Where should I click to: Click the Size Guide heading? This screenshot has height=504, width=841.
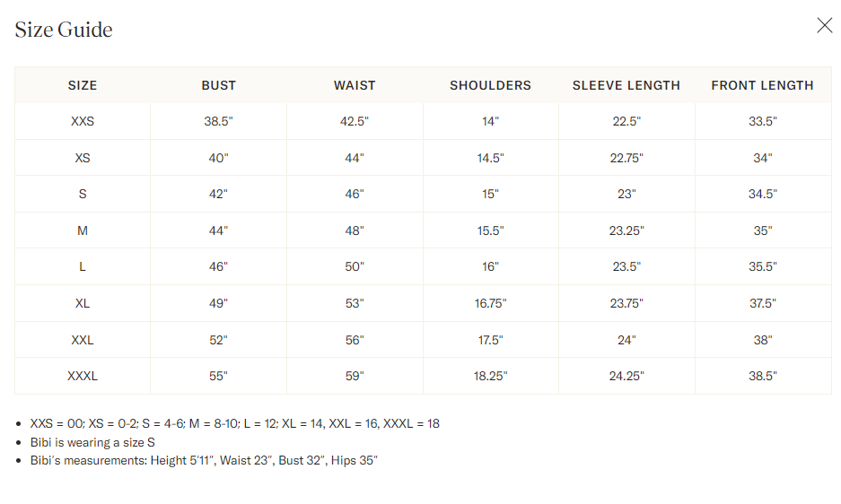coord(64,30)
